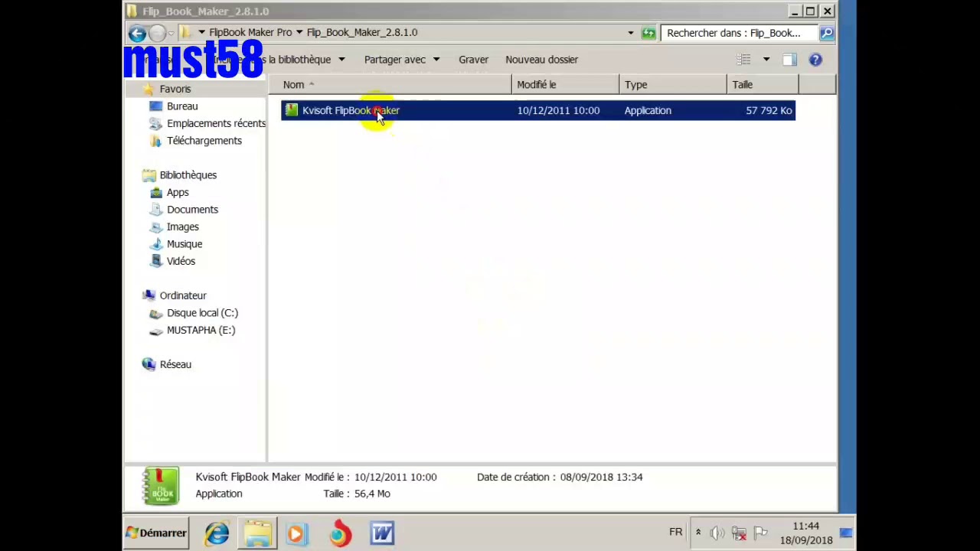Open FlipBook Maker Pro breadcrumb arrow
The width and height of the screenshot is (980, 551).
point(299,33)
